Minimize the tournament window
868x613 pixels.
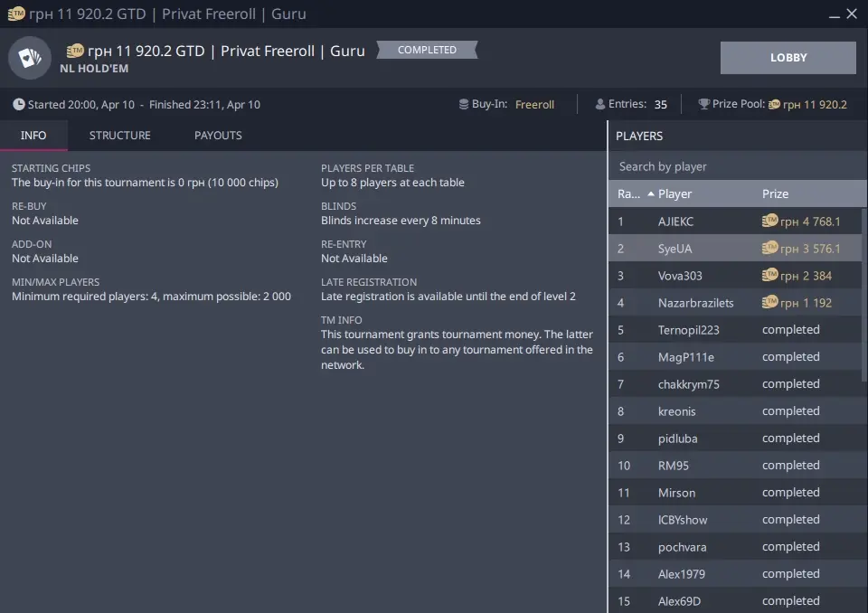point(834,14)
